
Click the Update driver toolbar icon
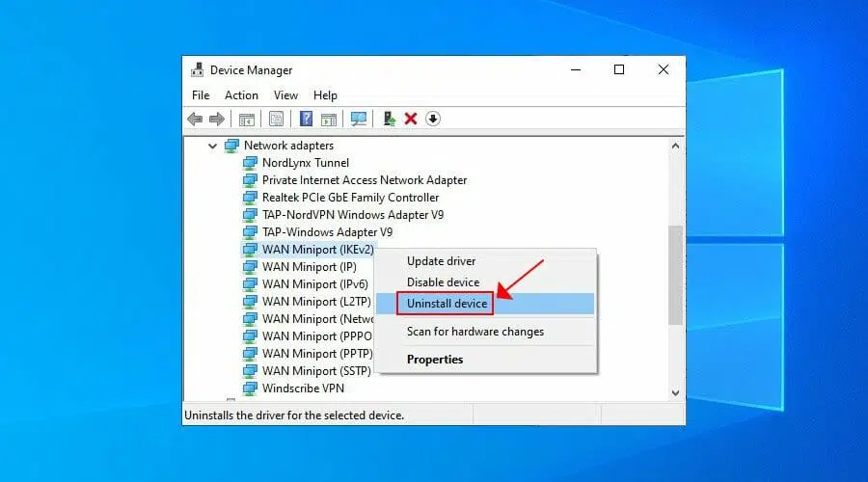tap(390, 119)
